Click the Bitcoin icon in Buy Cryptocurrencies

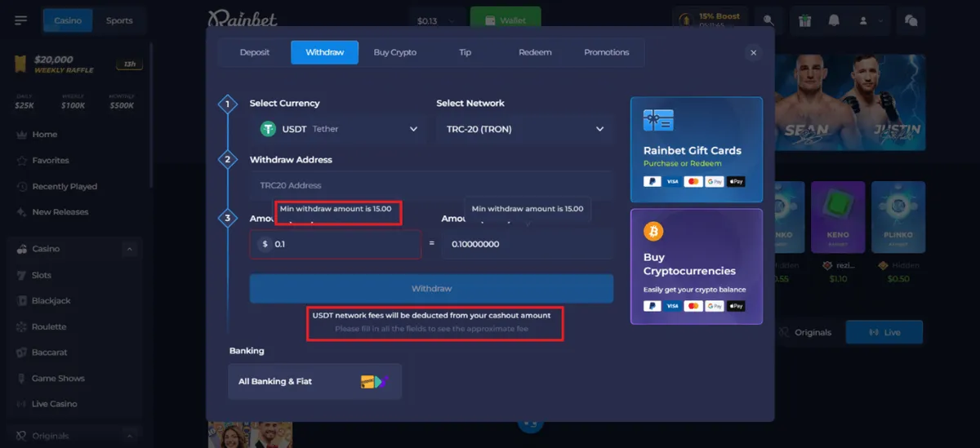click(x=653, y=233)
